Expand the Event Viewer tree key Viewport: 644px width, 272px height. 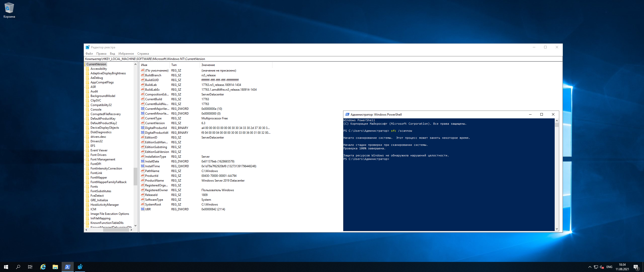click(x=85, y=151)
